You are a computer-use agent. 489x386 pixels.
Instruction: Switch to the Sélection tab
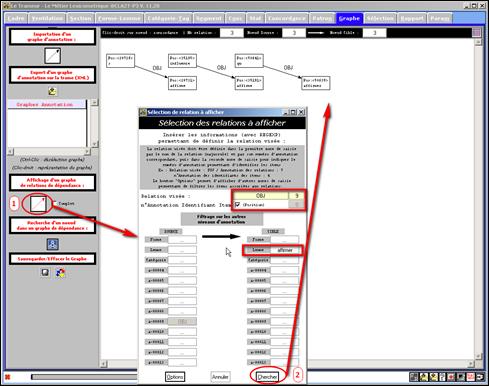click(380, 18)
